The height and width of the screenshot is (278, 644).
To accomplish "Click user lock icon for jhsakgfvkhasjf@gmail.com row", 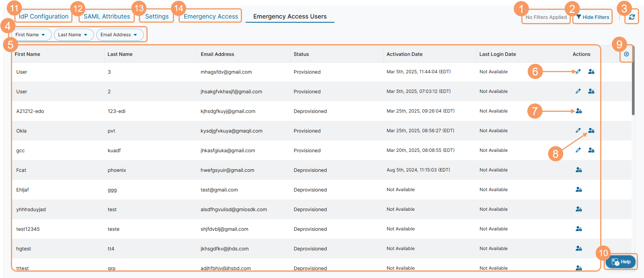I will 591,91.
